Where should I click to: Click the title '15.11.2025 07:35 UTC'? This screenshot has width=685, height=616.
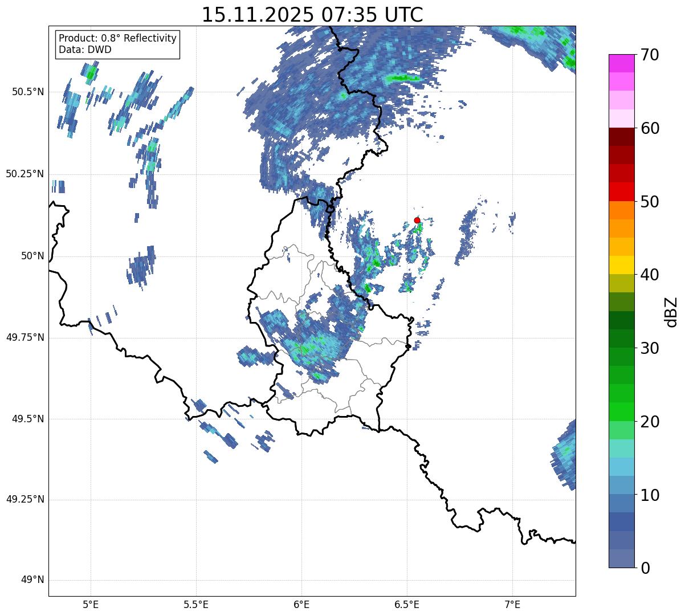coord(312,14)
